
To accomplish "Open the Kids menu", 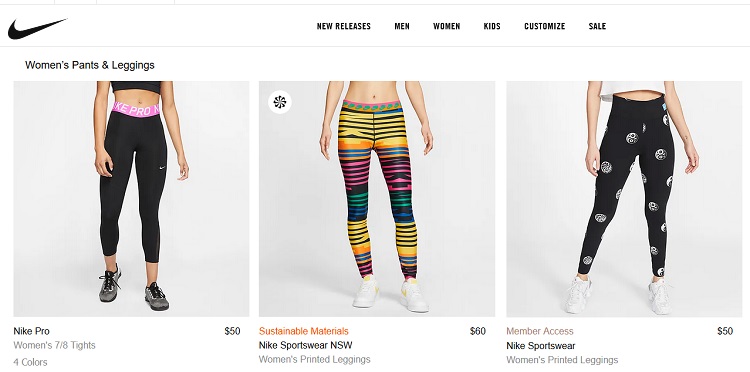I will [x=492, y=26].
